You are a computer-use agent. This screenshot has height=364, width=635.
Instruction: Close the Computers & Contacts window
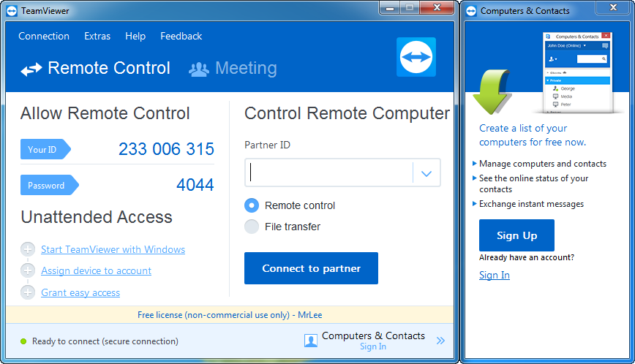coord(613,7)
